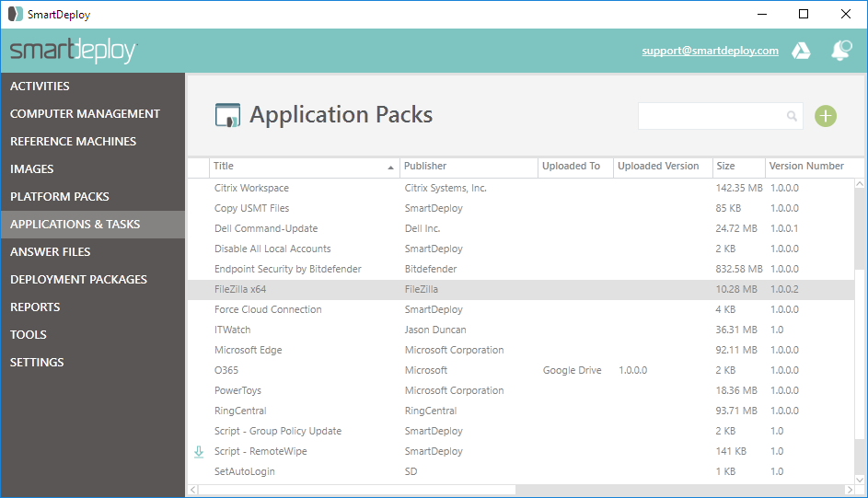Click the search magnifier icon
Screen dimensions: 868x498
coord(793,116)
